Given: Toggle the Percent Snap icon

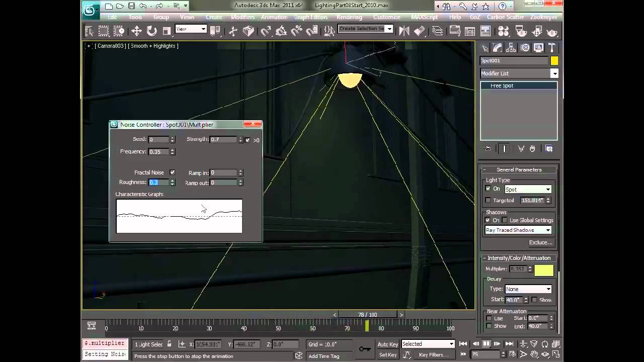Looking at the screenshot, I should click(x=297, y=31).
